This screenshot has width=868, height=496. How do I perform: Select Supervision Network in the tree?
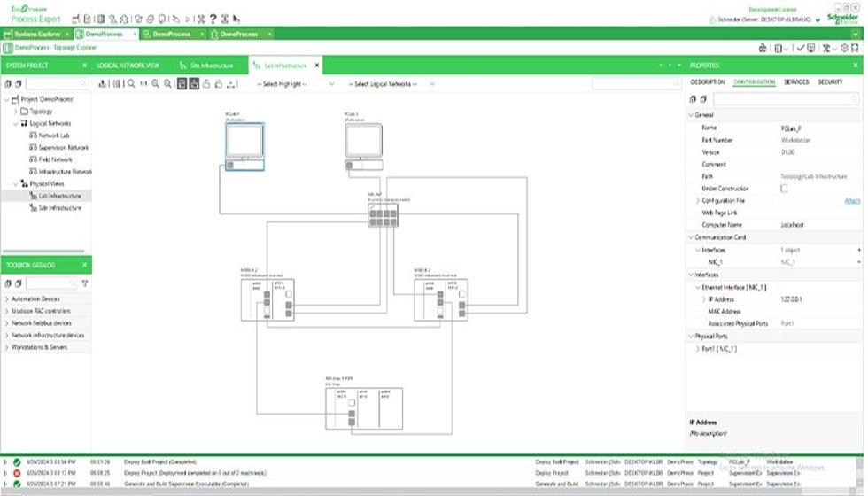(64, 148)
